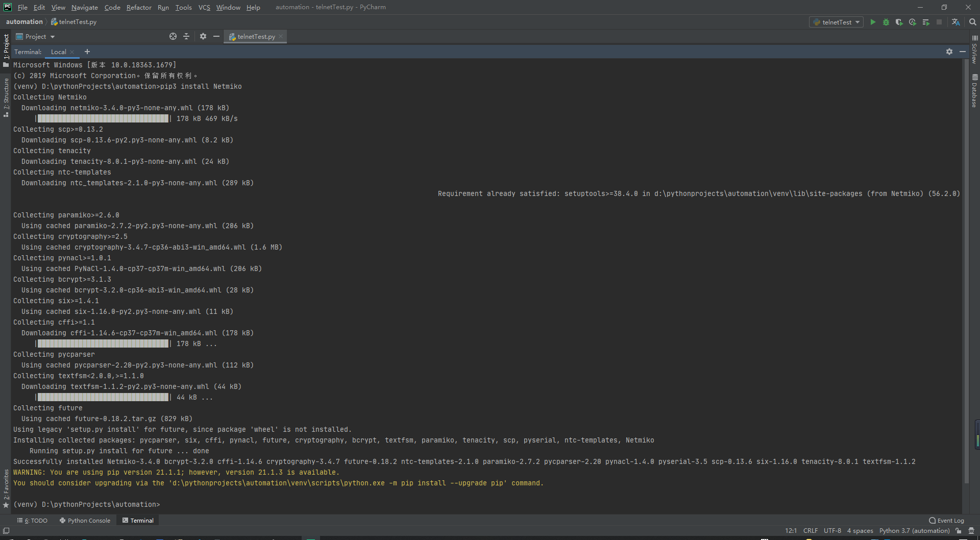
Task: Change the UTF-8 file encoding
Action: click(832, 531)
